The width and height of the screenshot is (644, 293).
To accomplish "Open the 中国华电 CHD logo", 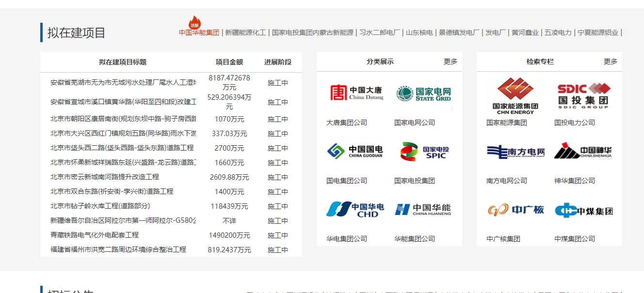I will [355, 209].
